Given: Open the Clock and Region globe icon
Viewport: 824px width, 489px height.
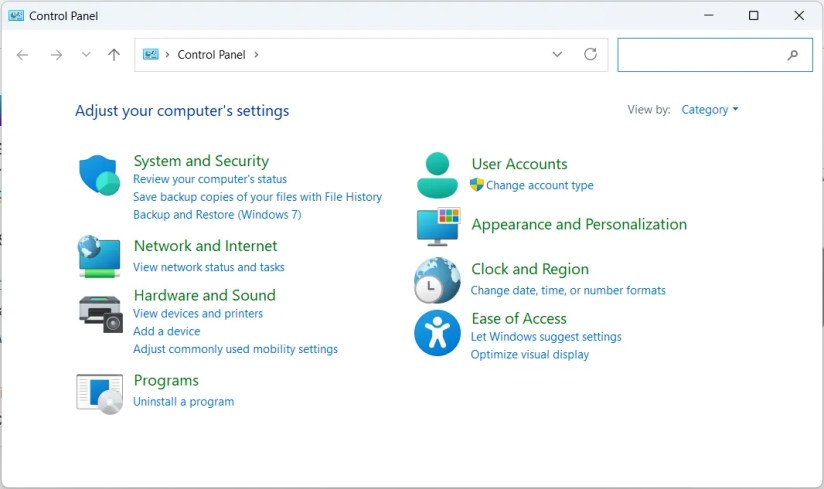Looking at the screenshot, I should tap(437, 280).
